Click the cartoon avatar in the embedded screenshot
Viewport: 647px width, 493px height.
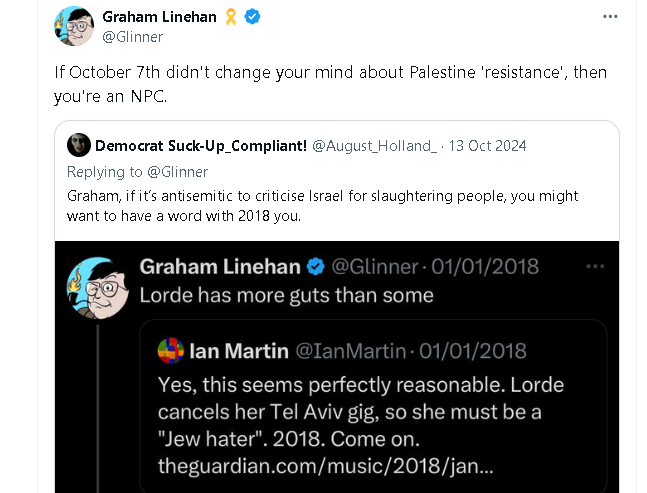pos(96,286)
